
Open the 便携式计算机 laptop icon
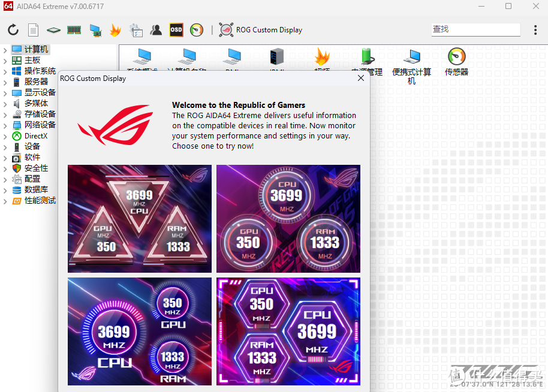(x=412, y=56)
